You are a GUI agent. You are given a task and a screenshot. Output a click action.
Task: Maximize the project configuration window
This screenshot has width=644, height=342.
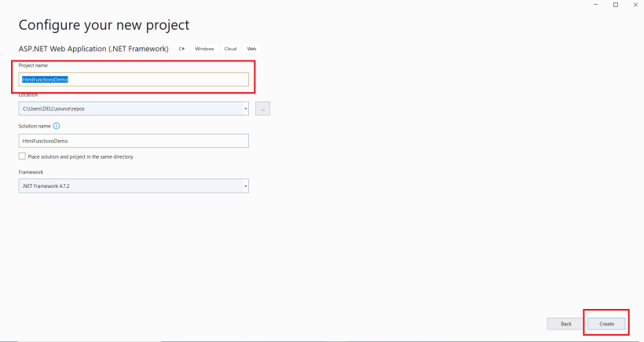coord(616,5)
